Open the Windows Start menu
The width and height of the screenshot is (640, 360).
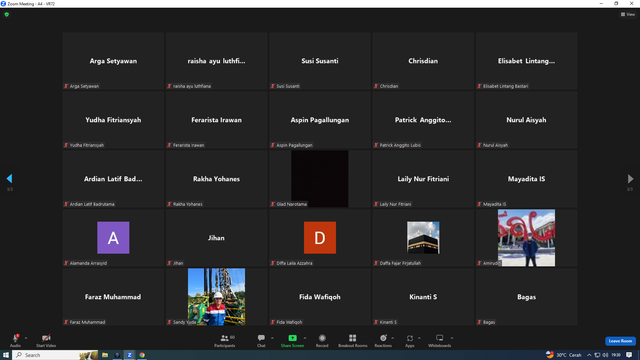(x=6, y=355)
